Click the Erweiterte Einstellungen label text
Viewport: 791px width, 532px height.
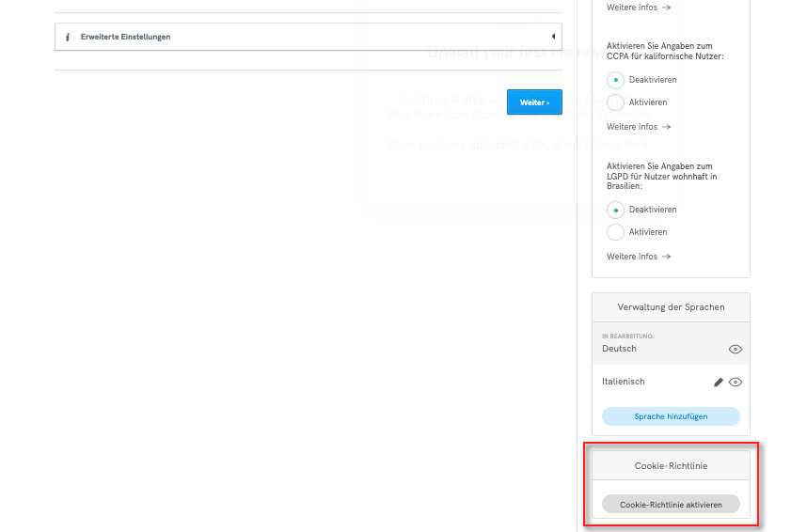point(125,37)
